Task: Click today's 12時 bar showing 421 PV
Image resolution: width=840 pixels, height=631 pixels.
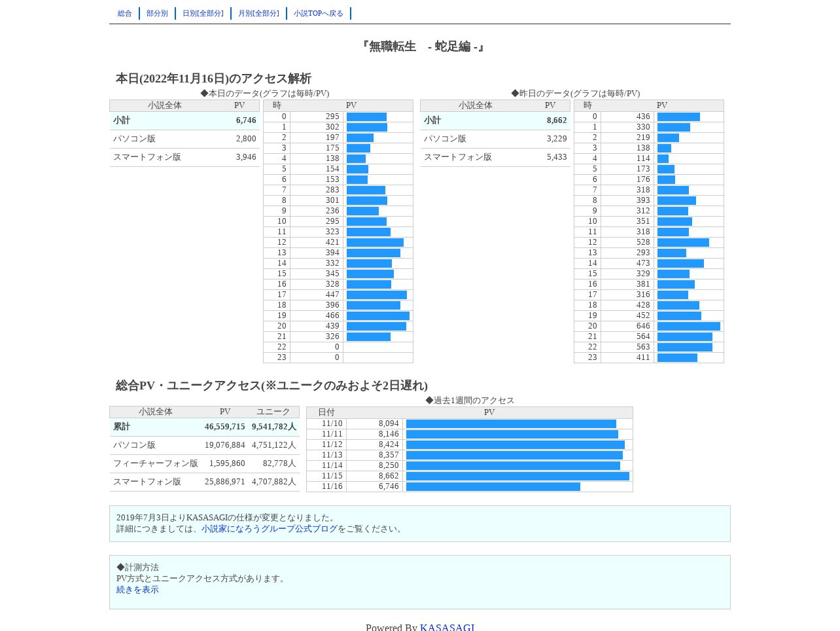Action: point(375,242)
